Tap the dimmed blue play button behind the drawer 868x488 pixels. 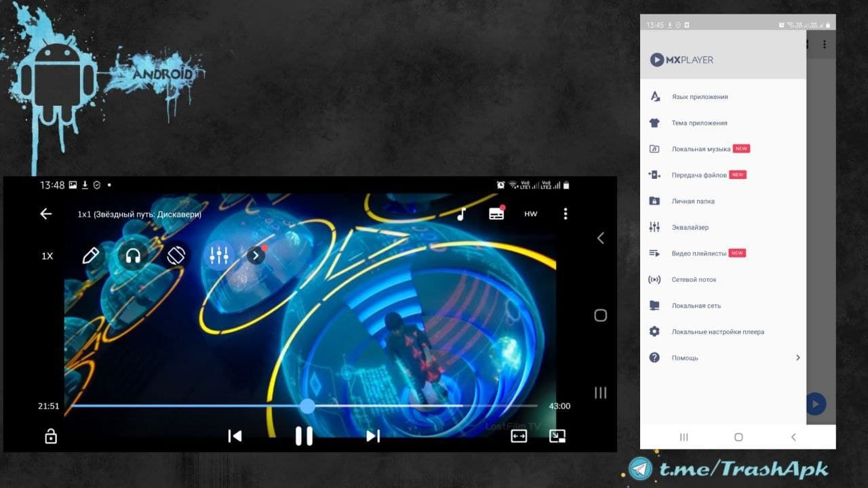coord(816,404)
